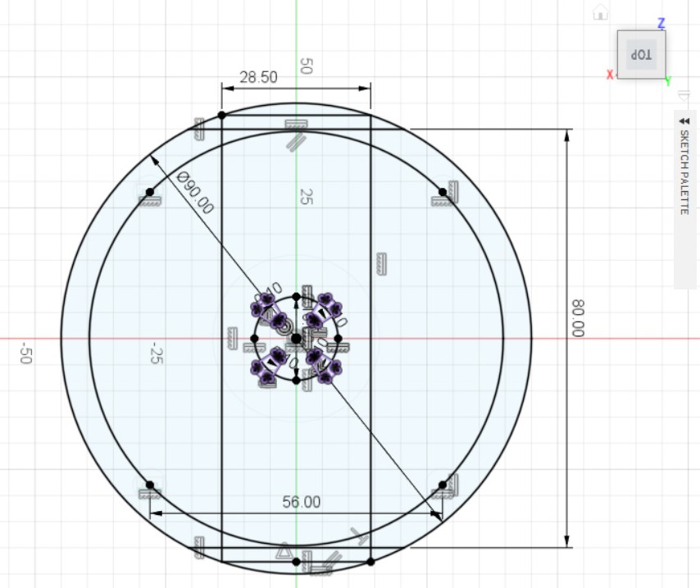
Task: Select the parallel constraint icon at top center
Action: 296,142
